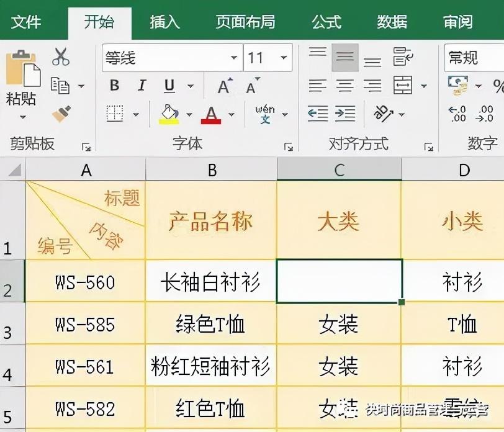Select row 3 header
Screen dimensions: 504x432
(x=12, y=323)
